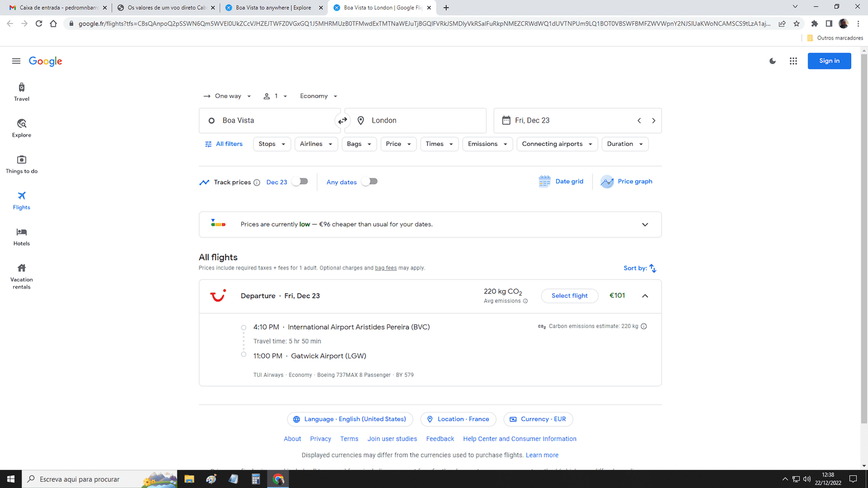Expand the low prices insight panel
Viewport: 868px width, 488px height.
point(645,224)
